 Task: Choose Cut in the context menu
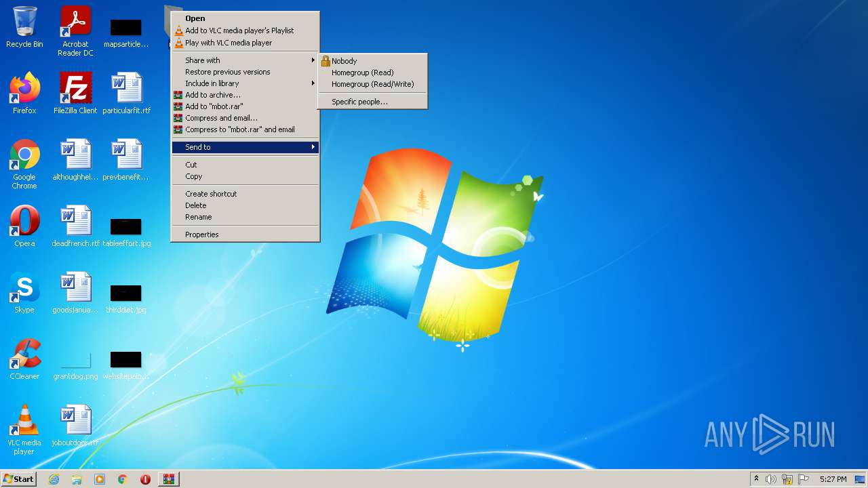(x=245, y=165)
